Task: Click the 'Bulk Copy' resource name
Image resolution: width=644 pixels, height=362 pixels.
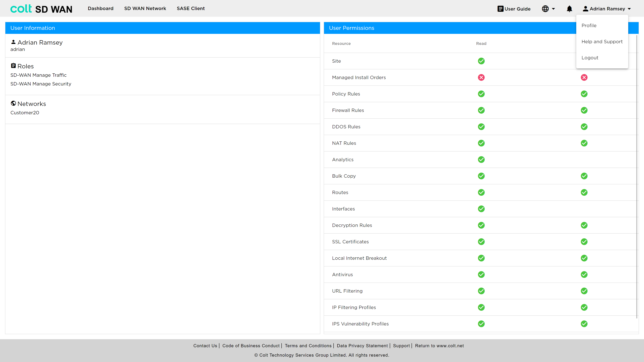Action: [x=344, y=176]
